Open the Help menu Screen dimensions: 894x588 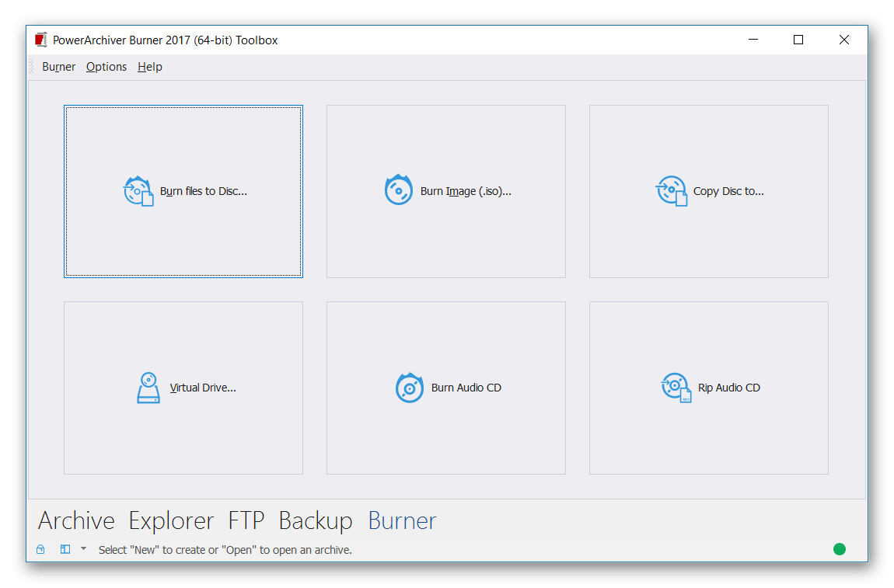coord(150,67)
